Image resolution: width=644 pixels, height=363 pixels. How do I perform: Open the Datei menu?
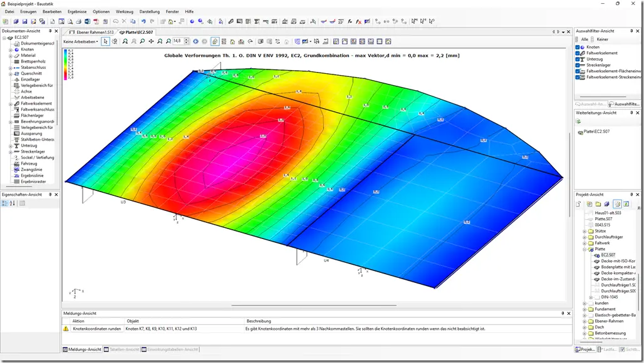click(9, 11)
